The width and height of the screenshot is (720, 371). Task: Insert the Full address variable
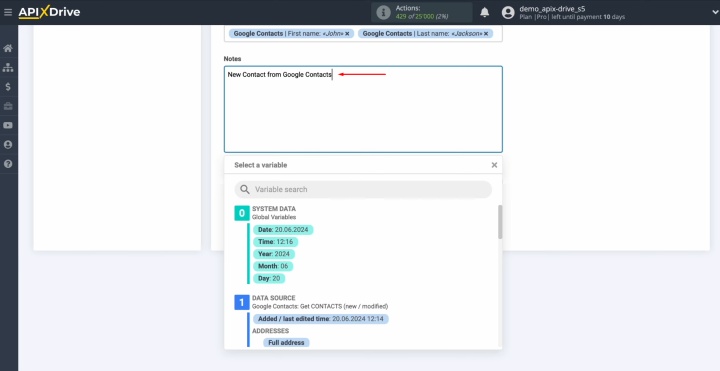click(286, 343)
